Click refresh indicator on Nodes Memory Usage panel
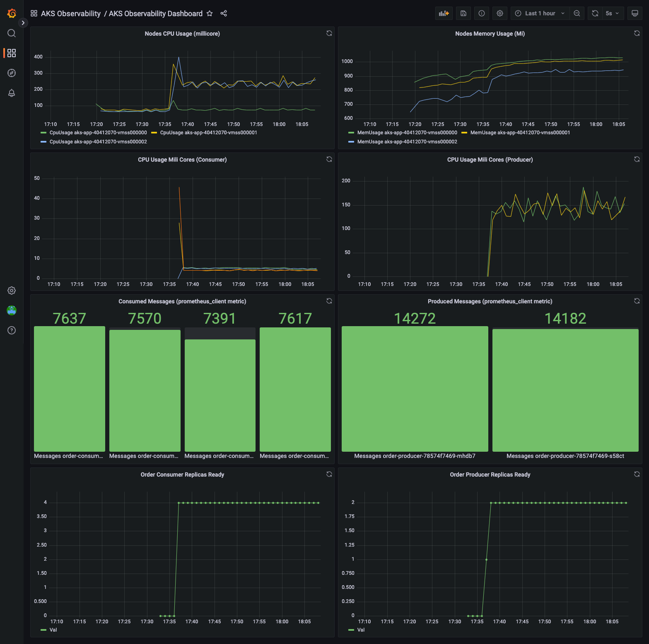 637,33
